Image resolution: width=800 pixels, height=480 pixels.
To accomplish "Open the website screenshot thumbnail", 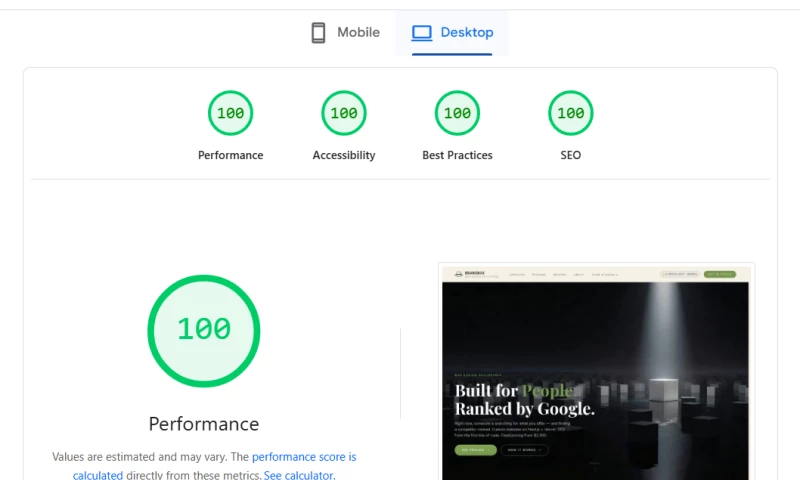I will [596, 373].
